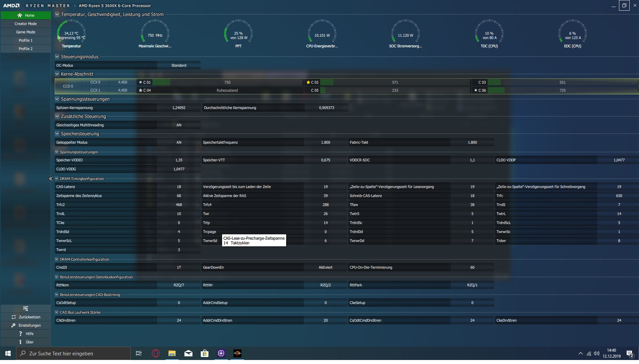Click the CPU-On-Die-Terminierung value 60
The image size is (639, 364).
point(472,267)
